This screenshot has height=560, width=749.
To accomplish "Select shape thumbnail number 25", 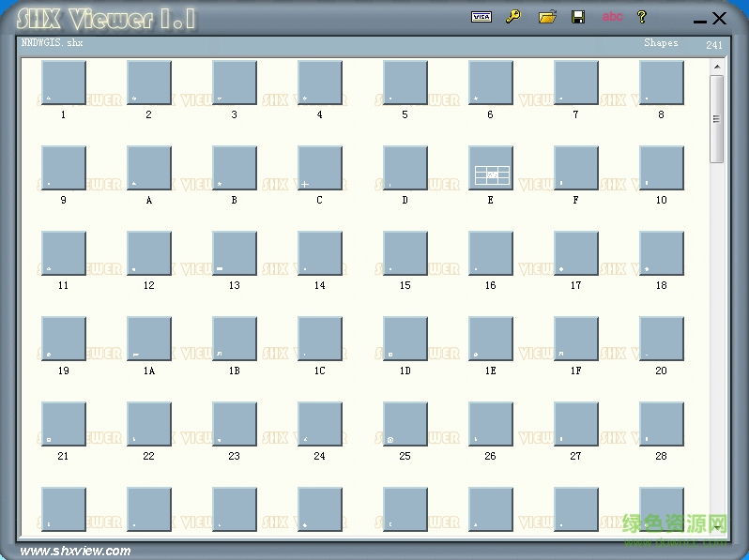I will pyautogui.click(x=405, y=425).
